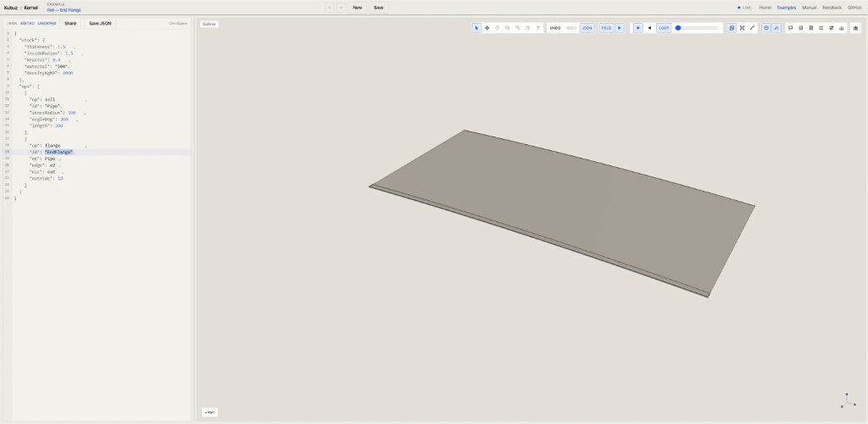Toggle the LOOP playback option
The image size is (868, 424).
pyautogui.click(x=664, y=28)
